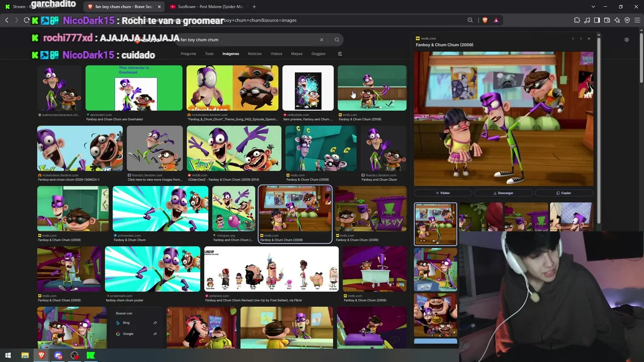This screenshot has width=644, height=362.
Task: Open the tvtropes.org image result
Action: point(233,209)
